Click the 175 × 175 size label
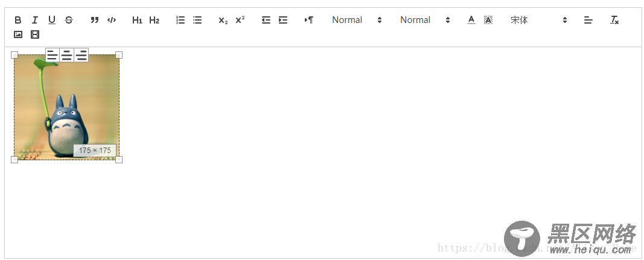 click(95, 151)
